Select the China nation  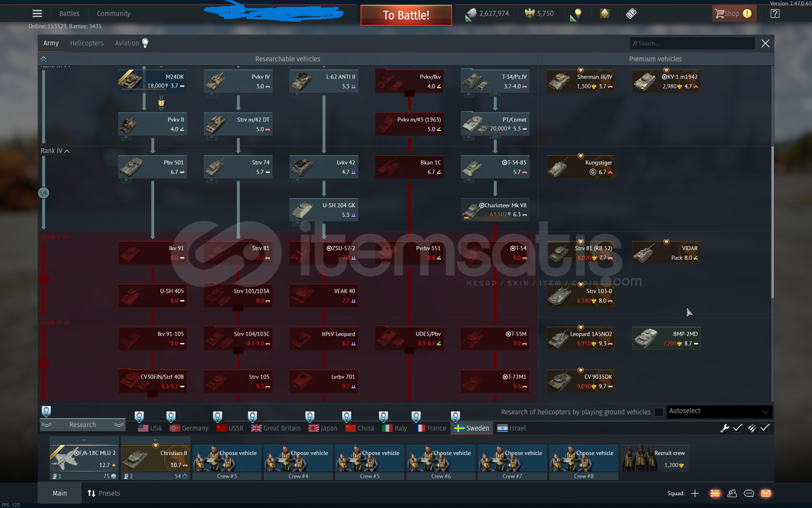[360, 428]
